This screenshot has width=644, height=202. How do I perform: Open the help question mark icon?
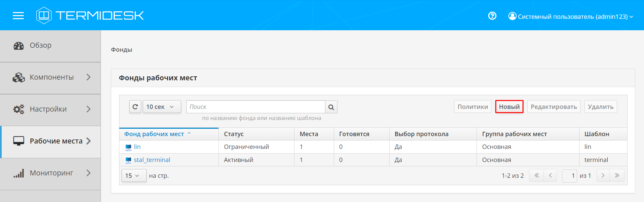coord(492,16)
